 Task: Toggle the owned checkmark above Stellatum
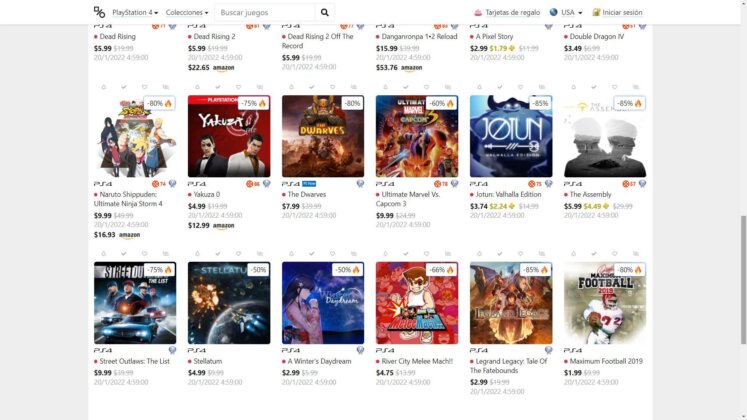(218, 254)
